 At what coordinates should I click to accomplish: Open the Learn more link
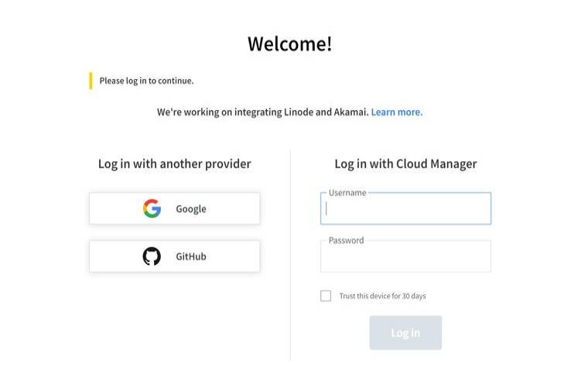(396, 112)
